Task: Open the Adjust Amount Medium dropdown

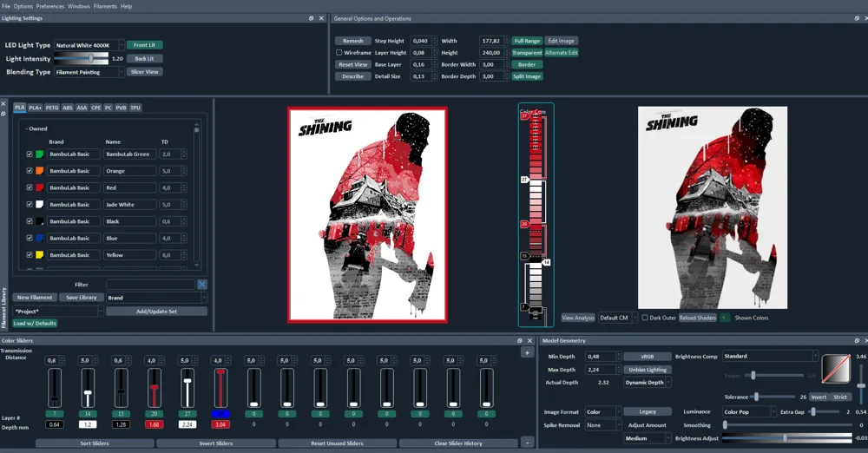Action: tap(648, 438)
